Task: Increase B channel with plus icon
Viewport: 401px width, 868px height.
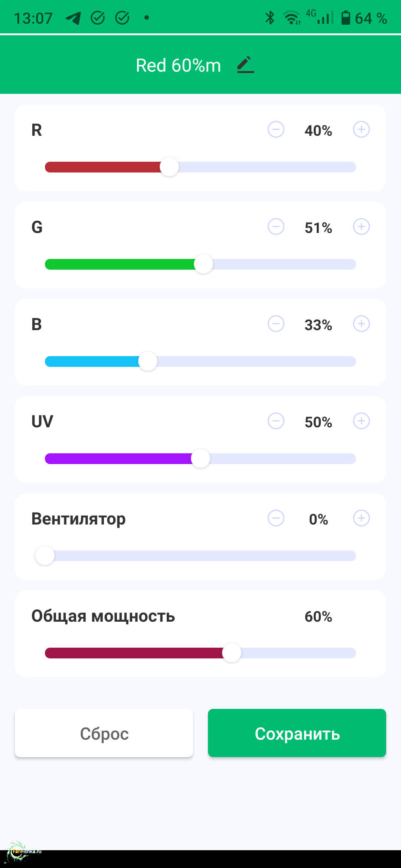Action: click(361, 324)
